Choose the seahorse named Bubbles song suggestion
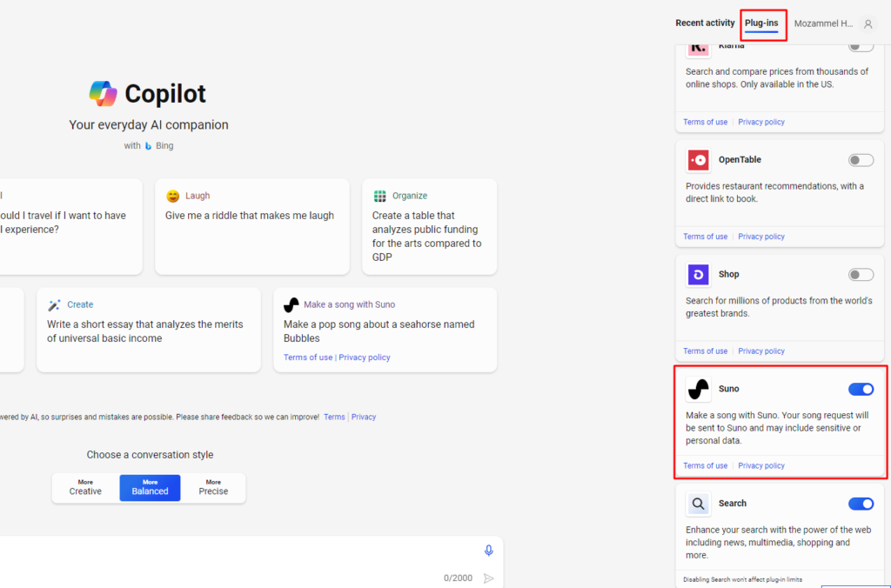Image resolution: width=891 pixels, height=588 pixels. coord(385,330)
